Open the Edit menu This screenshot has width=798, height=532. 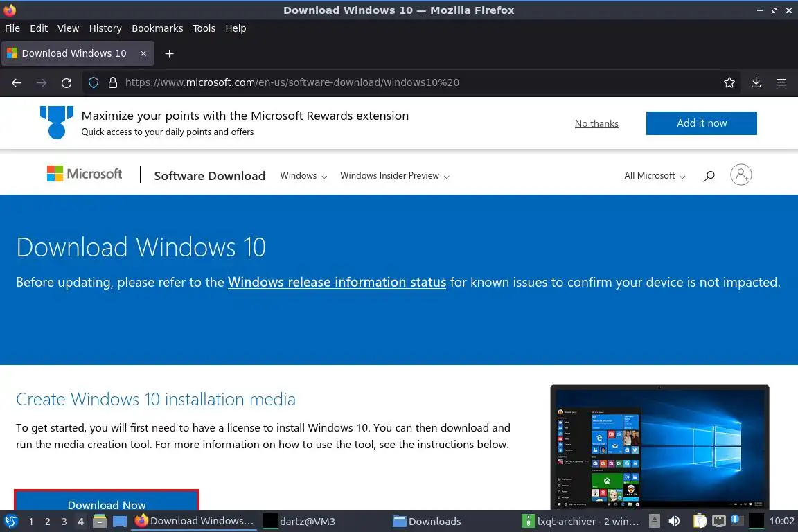click(x=39, y=28)
